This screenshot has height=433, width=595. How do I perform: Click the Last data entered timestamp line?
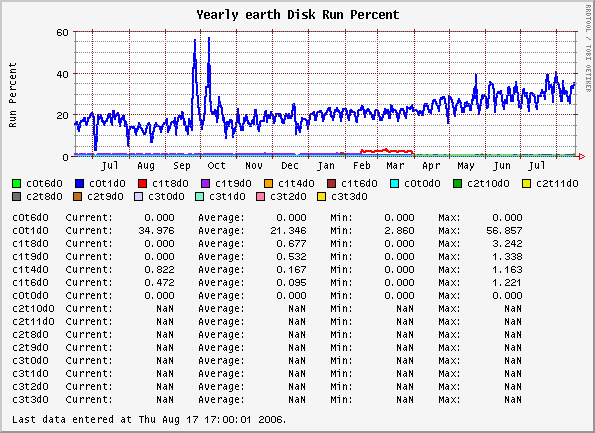click(149, 419)
